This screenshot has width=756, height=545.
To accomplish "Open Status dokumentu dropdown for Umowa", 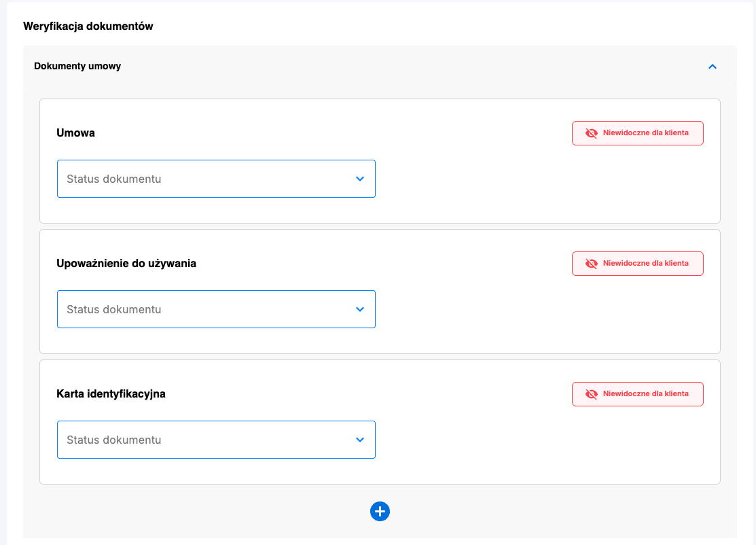I will tap(216, 179).
